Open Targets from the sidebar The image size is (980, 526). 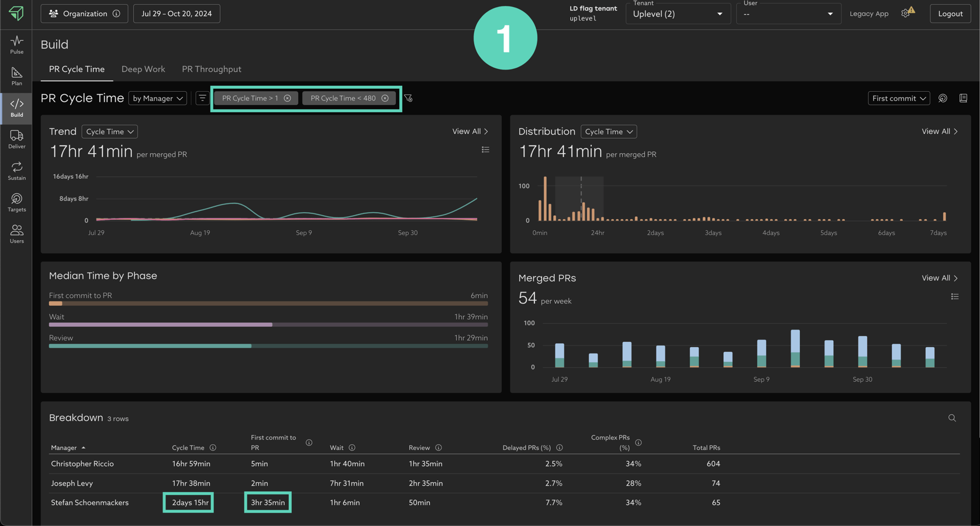16,202
